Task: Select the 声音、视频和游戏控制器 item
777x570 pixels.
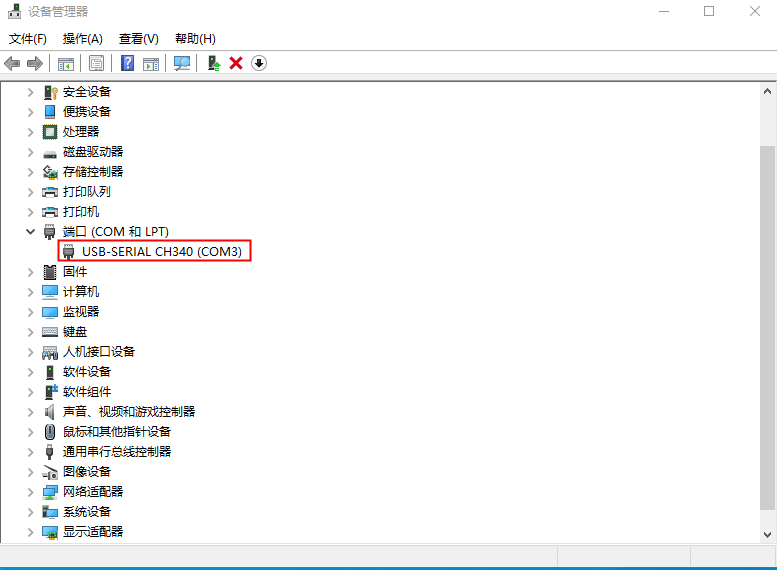Action: pyautogui.click(x=128, y=411)
